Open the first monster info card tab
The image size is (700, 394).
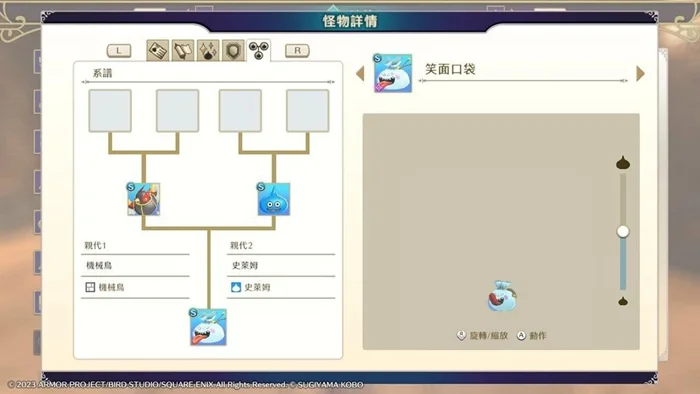158,50
